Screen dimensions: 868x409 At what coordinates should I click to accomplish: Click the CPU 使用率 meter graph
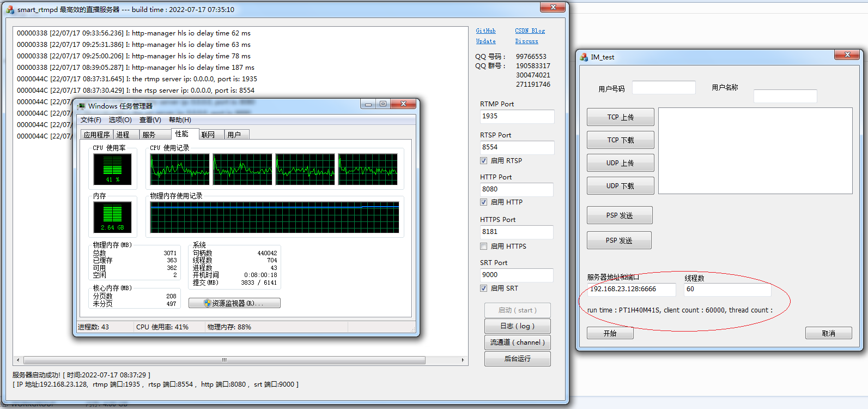pyautogui.click(x=112, y=169)
